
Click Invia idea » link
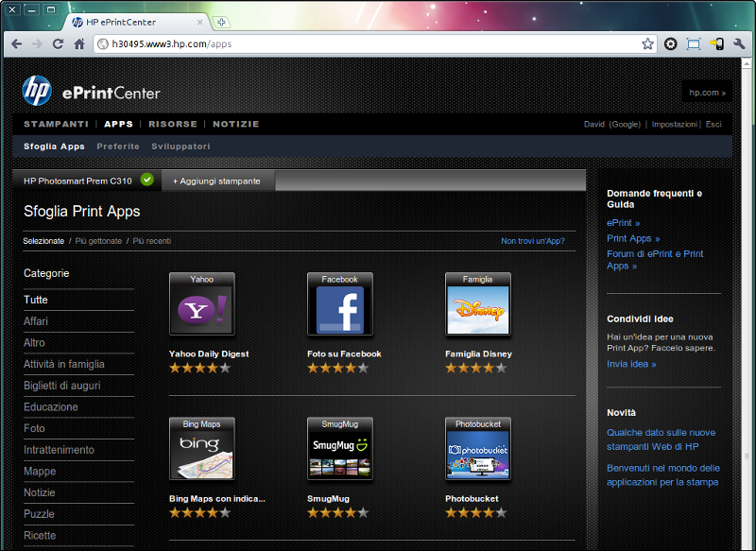point(631,364)
